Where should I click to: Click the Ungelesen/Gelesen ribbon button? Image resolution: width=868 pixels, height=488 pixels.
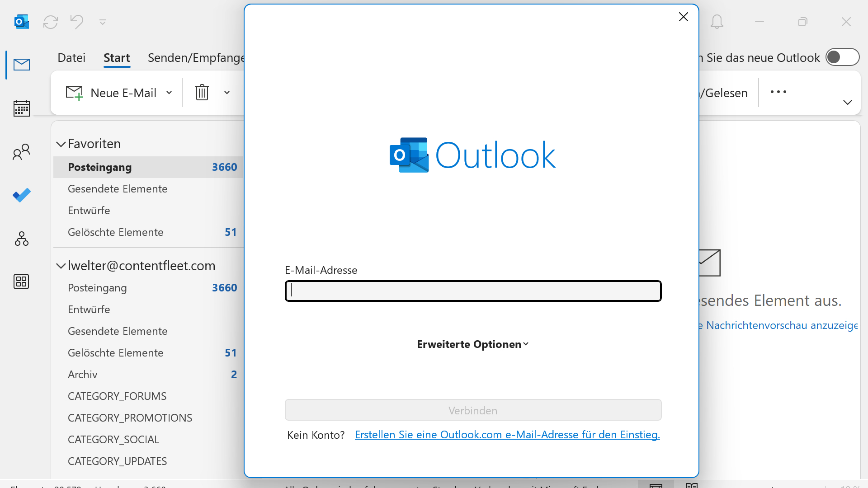tap(724, 93)
